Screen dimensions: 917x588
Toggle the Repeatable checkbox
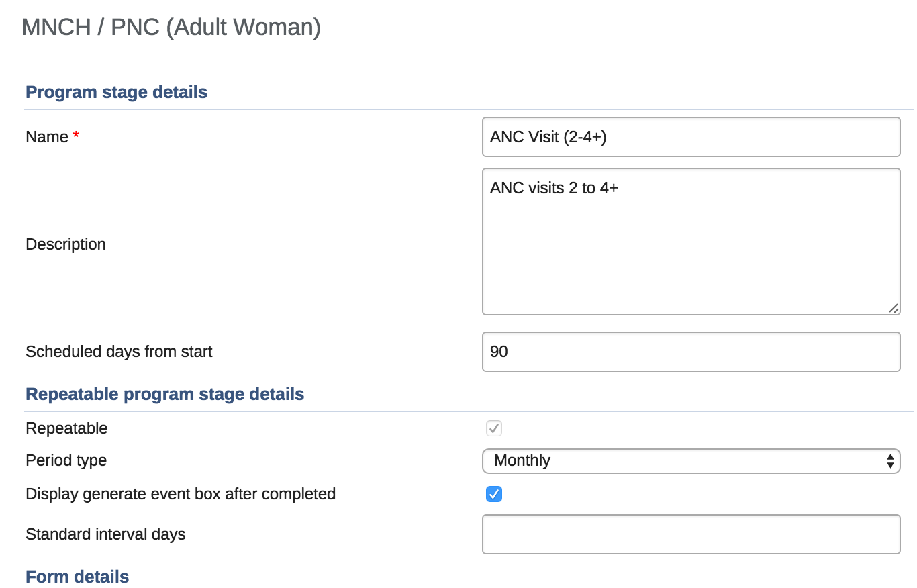[x=494, y=428]
